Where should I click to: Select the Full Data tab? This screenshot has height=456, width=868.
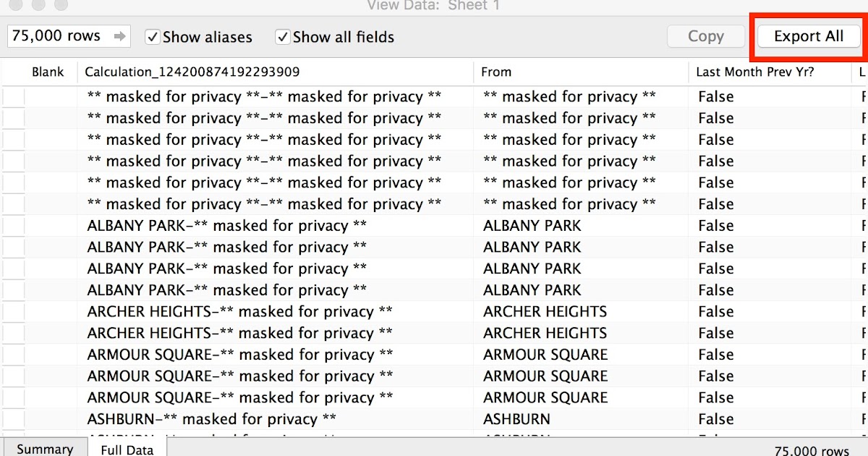tap(127, 449)
